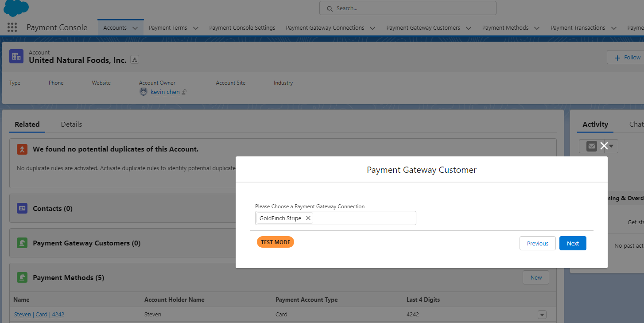Click change owner icon beside kevin chen
The height and width of the screenshot is (323, 644).
pyautogui.click(x=184, y=92)
